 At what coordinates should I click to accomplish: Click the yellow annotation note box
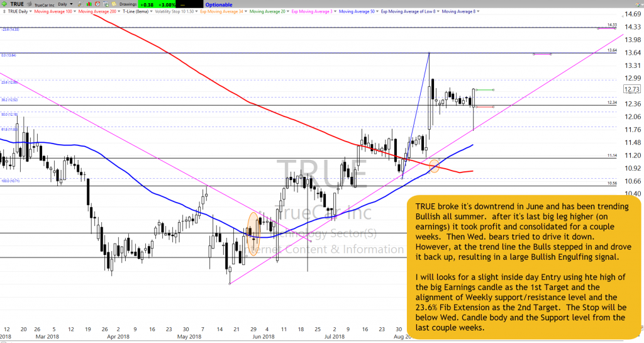(524, 267)
